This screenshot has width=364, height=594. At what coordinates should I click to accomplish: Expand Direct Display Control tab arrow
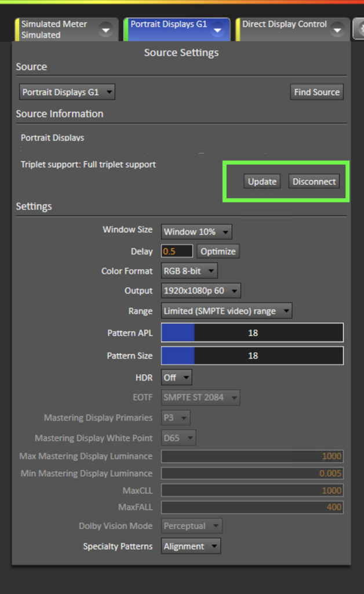pos(337,30)
